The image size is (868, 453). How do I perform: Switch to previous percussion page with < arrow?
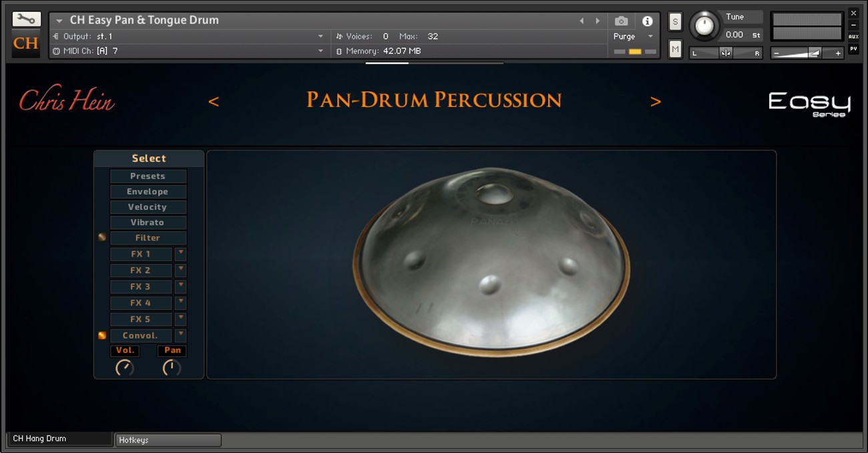tap(214, 102)
